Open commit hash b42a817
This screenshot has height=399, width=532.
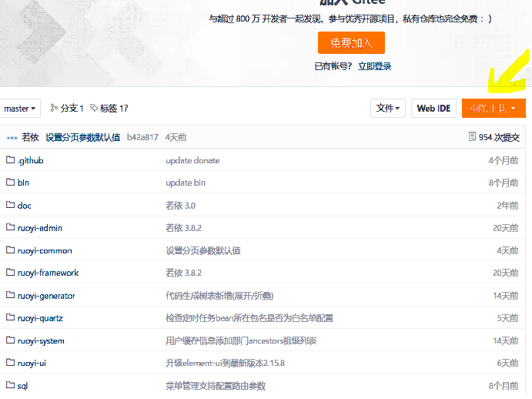142,137
